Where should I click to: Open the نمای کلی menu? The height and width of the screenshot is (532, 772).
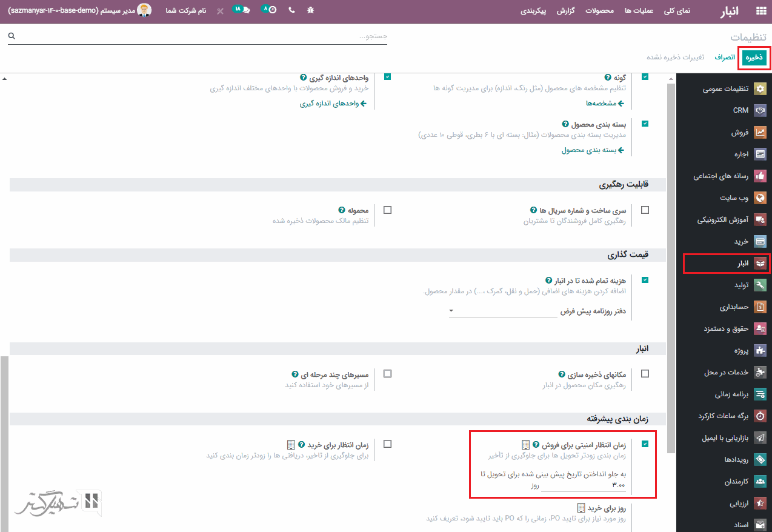point(677,11)
